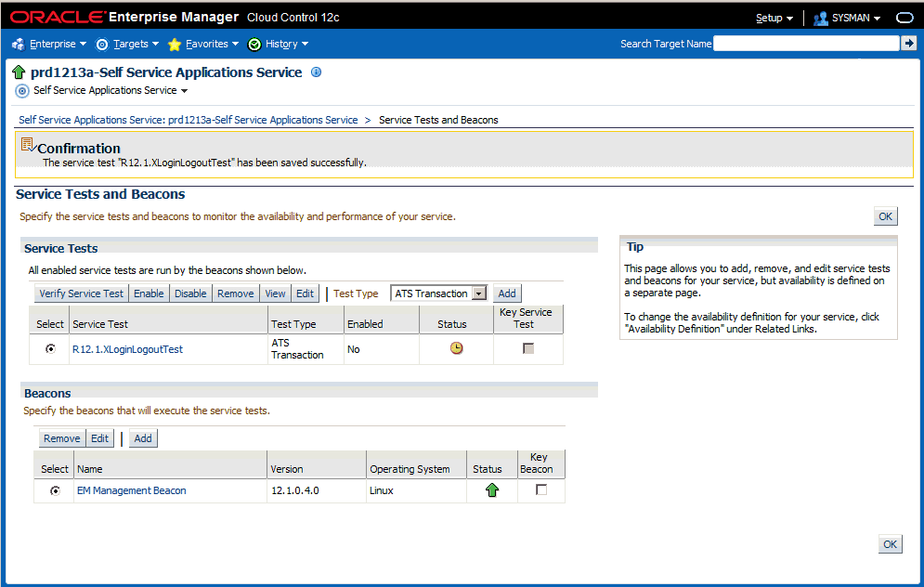Click the green up status arrow for EM Management Beacon
The height and width of the screenshot is (587, 924).
pos(492,489)
